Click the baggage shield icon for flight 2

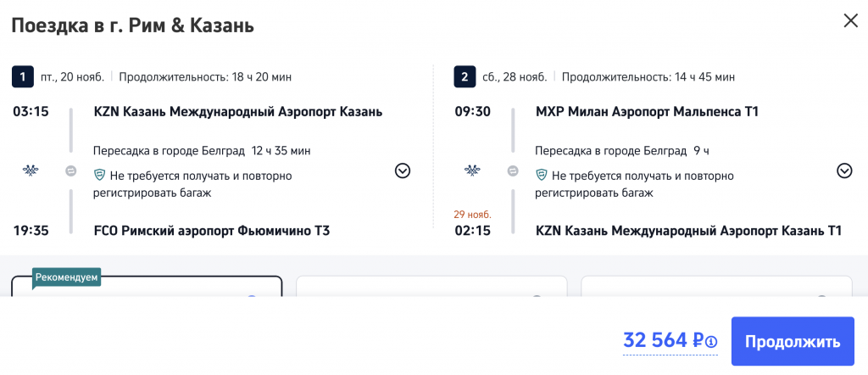point(541,176)
